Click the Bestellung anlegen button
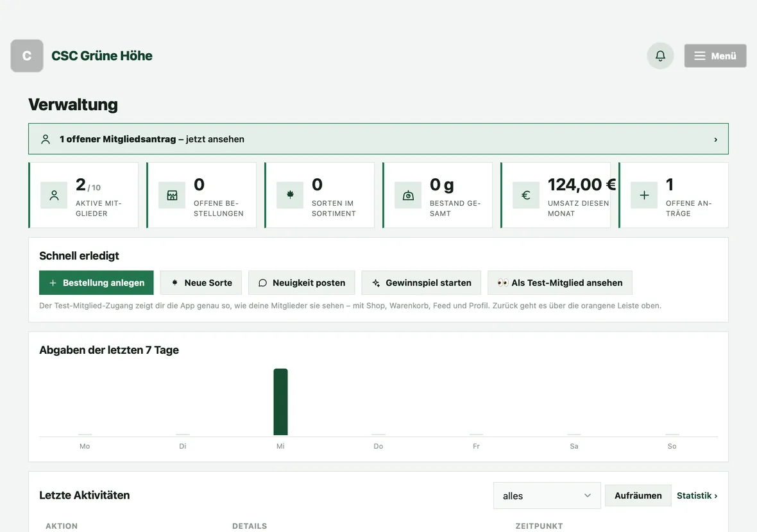Image resolution: width=757 pixels, height=532 pixels. pyautogui.click(x=96, y=283)
